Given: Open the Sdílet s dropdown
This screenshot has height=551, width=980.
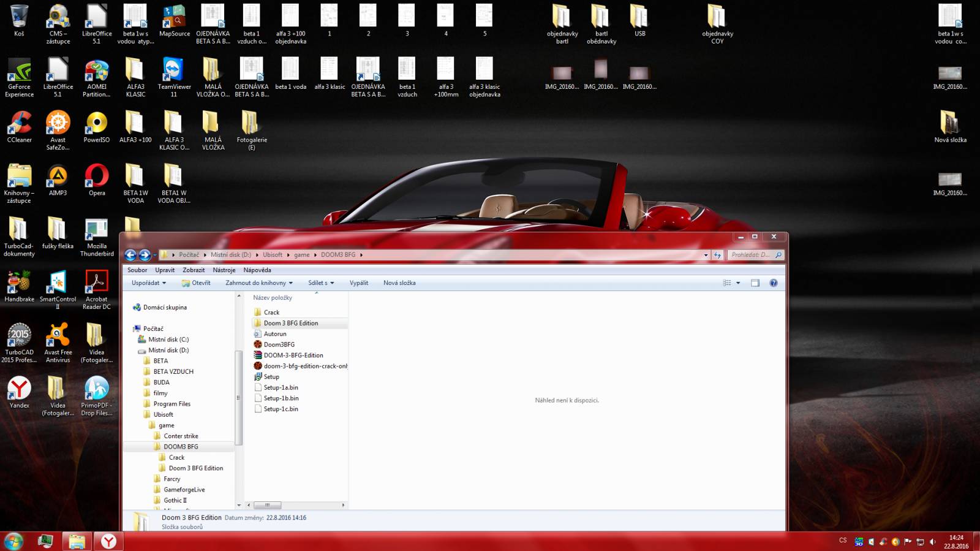Looking at the screenshot, I should tap(321, 283).
